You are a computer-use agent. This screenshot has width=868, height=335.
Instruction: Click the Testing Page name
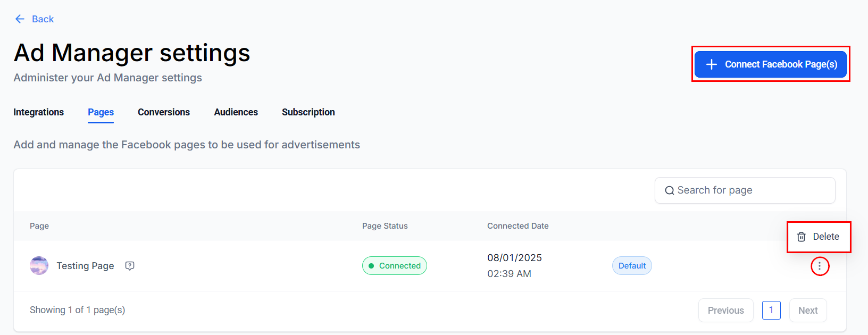coord(86,266)
